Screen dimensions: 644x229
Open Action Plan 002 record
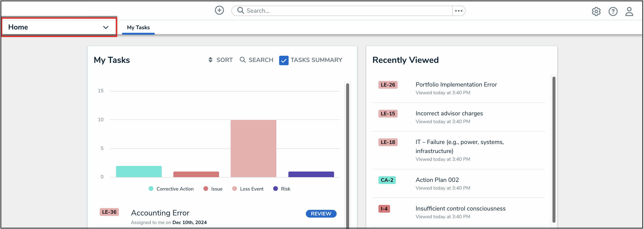pos(437,180)
